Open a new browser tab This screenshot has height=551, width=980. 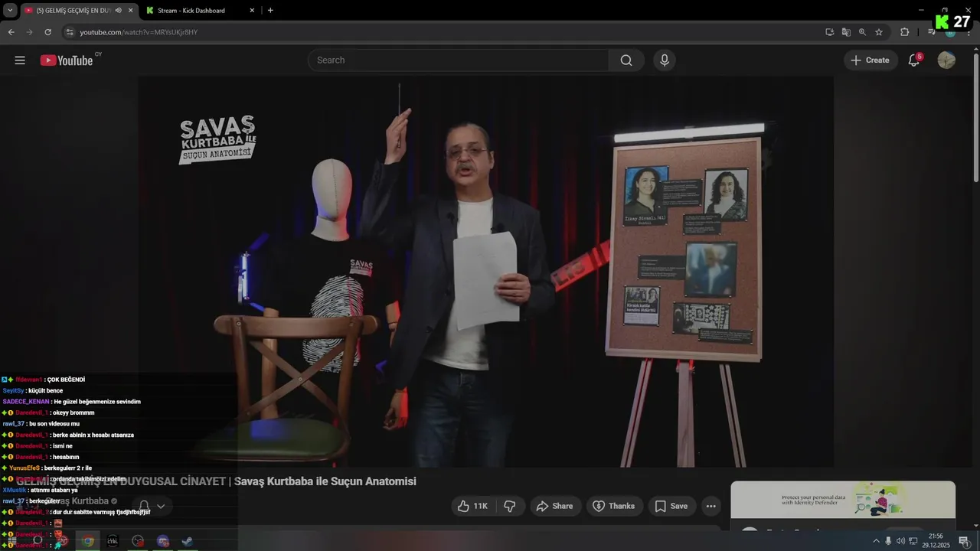pos(270,11)
